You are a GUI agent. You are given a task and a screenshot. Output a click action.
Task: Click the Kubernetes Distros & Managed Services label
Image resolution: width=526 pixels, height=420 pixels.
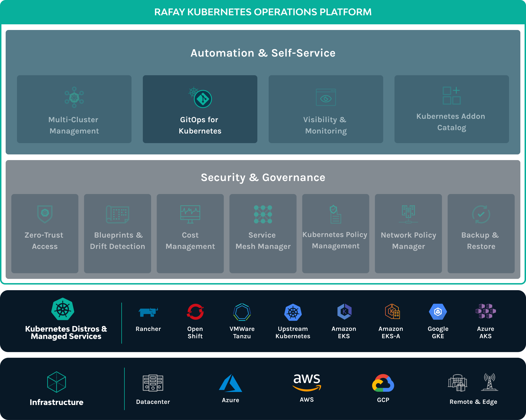tap(66, 333)
